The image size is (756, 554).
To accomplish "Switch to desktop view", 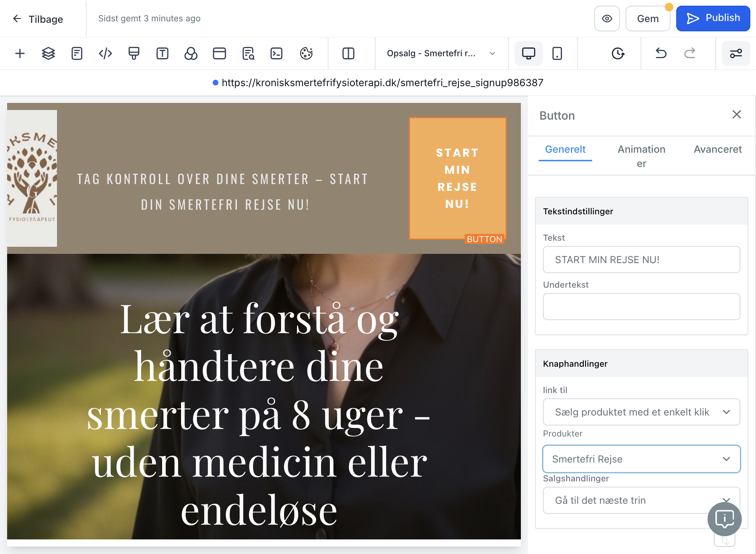I will point(529,53).
